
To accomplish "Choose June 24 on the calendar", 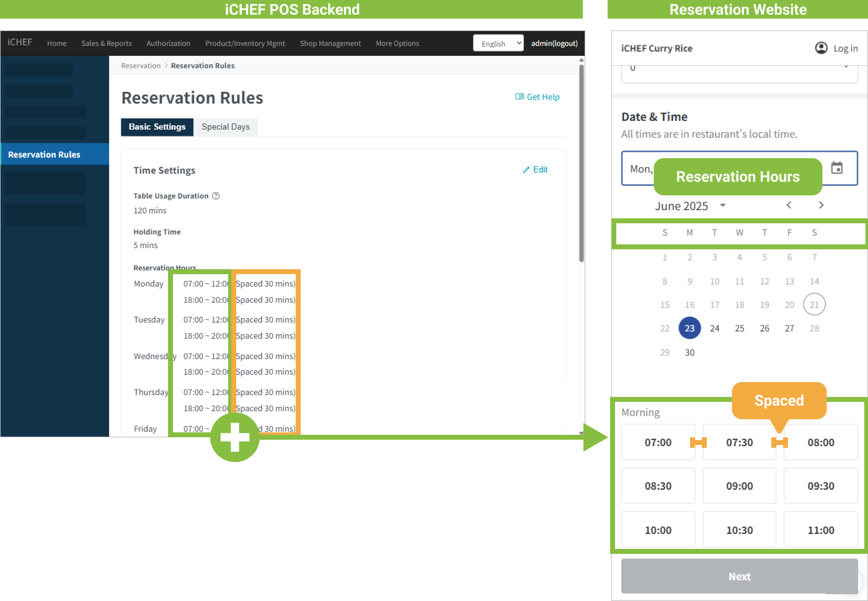I will tap(715, 328).
